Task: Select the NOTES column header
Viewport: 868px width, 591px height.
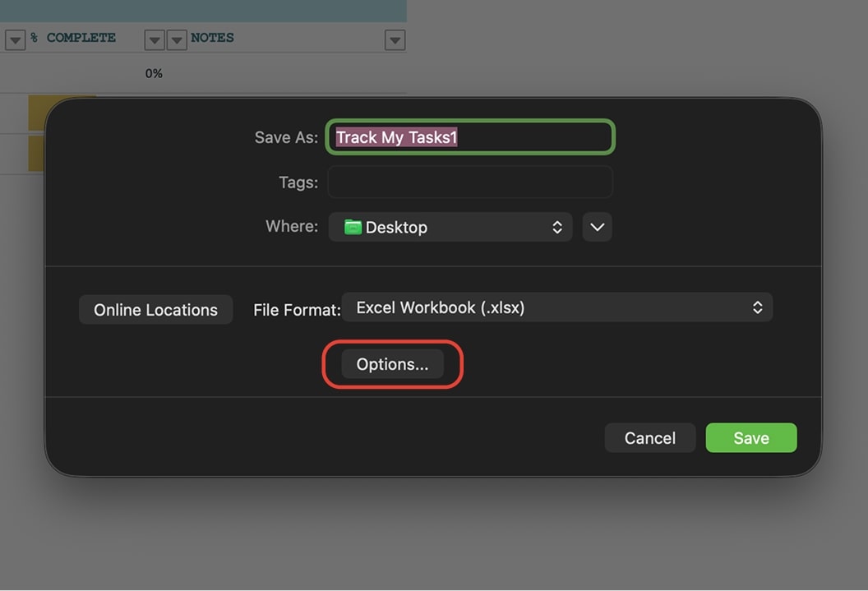Action: tap(212, 38)
